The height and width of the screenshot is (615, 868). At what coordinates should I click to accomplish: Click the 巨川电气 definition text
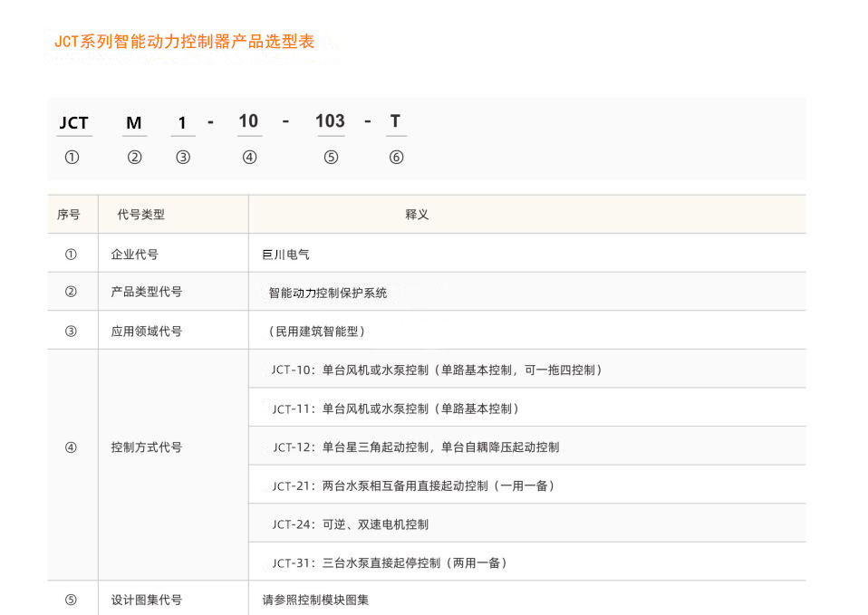285,255
